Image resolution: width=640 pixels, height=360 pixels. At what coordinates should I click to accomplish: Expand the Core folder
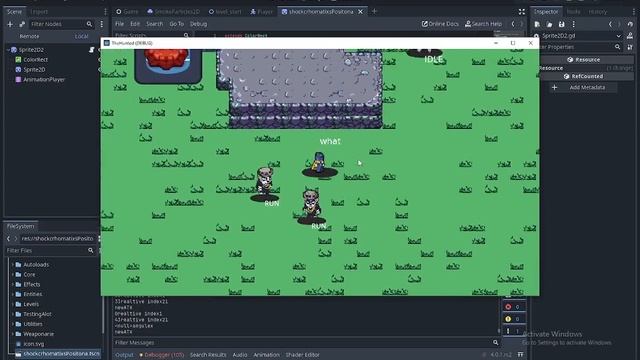coord(12,275)
